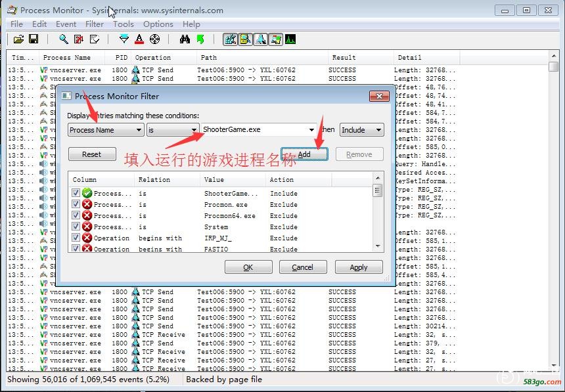
Task: Click the Find binoculars icon
Action: coord(185,39)
